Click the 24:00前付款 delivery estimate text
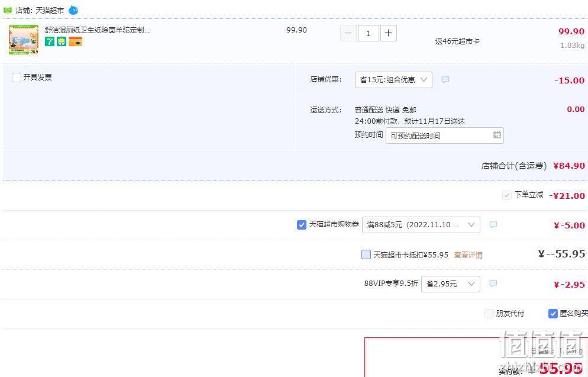The height and width of the screenshot is (377, 588). coord(410,121)
